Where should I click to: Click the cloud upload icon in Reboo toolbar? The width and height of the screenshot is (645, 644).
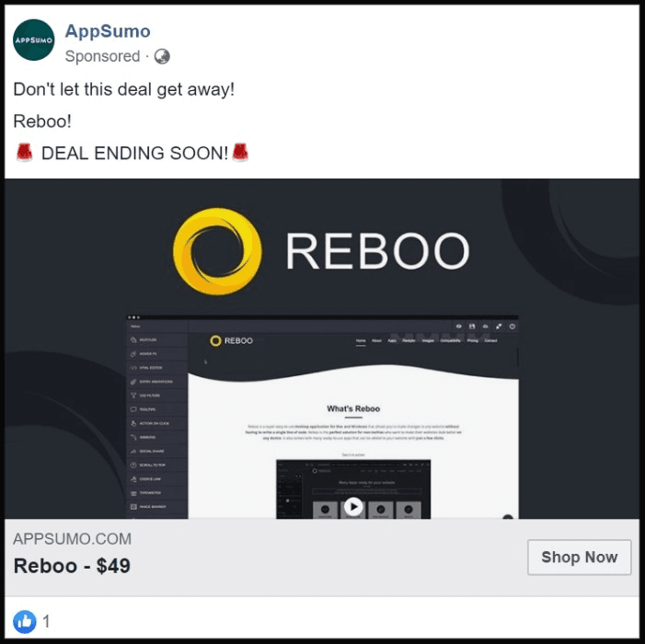[486, 326]
